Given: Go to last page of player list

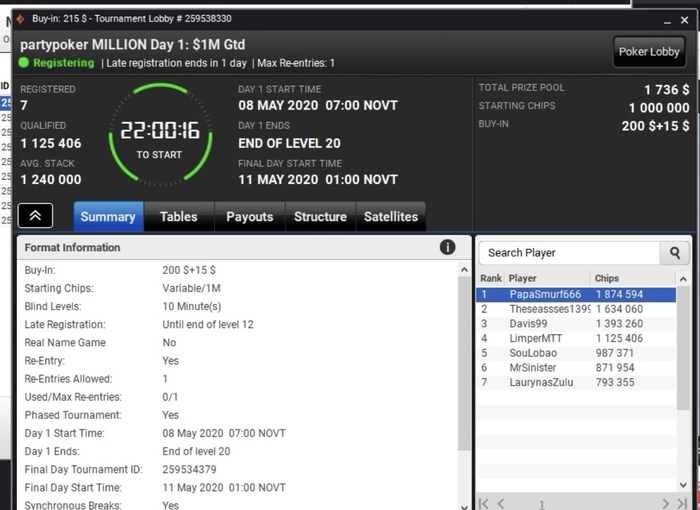Looking at the screenshot, I should 682,504.
